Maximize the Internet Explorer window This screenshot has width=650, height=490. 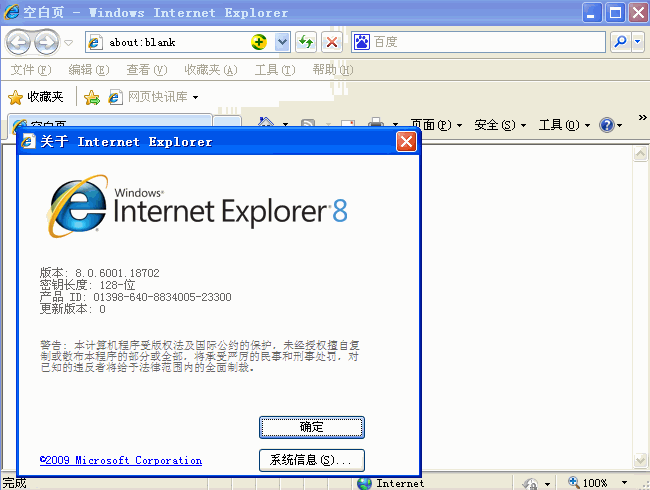tap(616, 12)
